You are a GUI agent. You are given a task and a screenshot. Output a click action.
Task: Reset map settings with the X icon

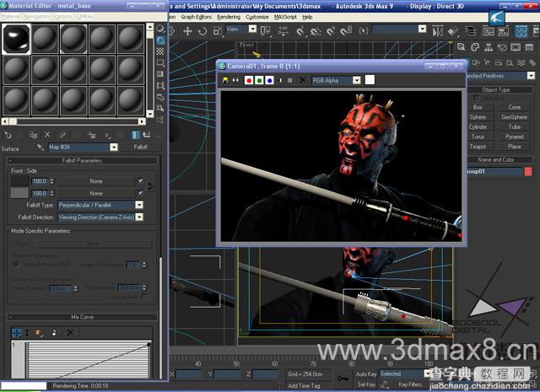[47, 135]
